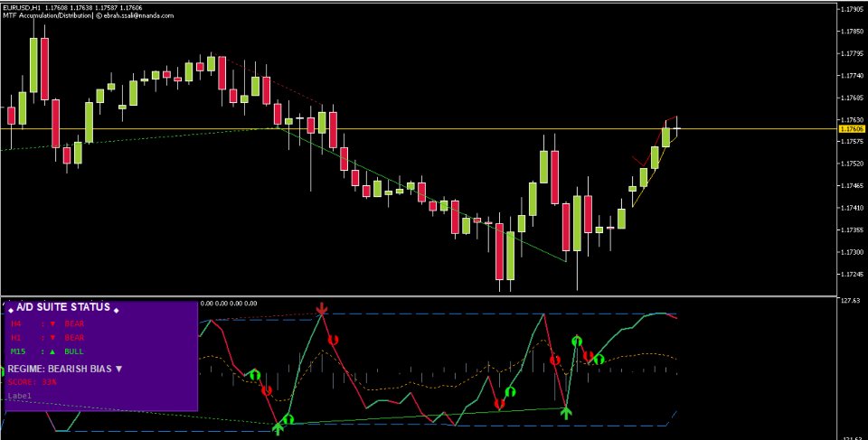
Task: Click the 1.17795 price axis label
Action: tap(854, 53)
